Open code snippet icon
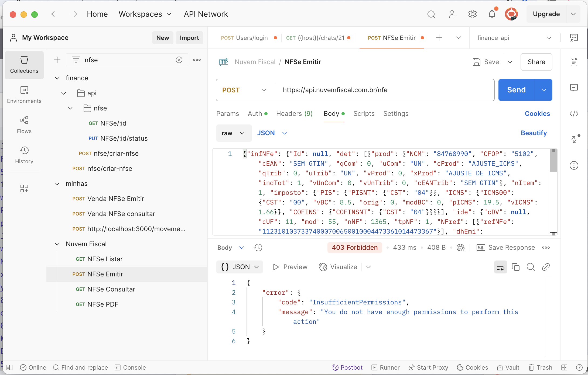This screenshot has height=375, width=588. coord(574,114)
